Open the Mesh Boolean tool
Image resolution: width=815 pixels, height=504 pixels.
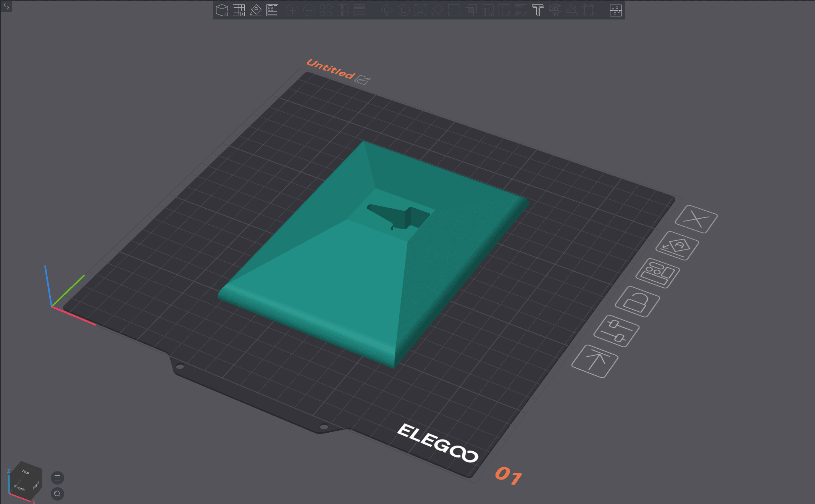(471, 10)
